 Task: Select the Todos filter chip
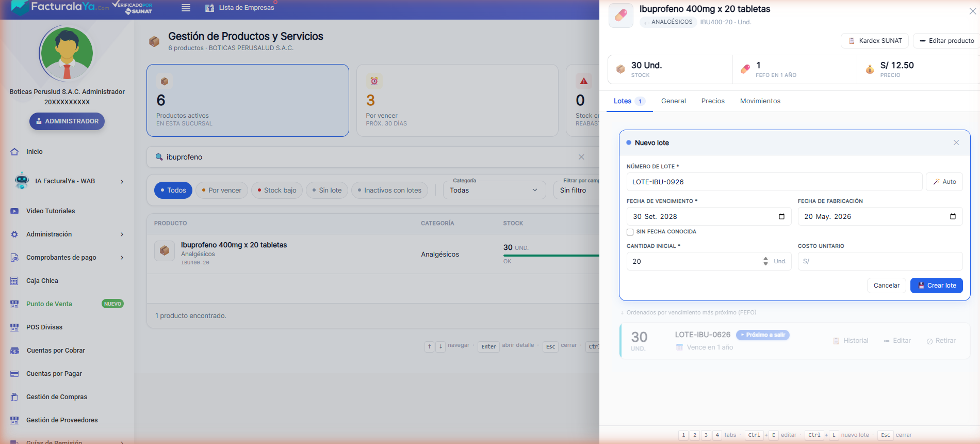coord(173,190)
